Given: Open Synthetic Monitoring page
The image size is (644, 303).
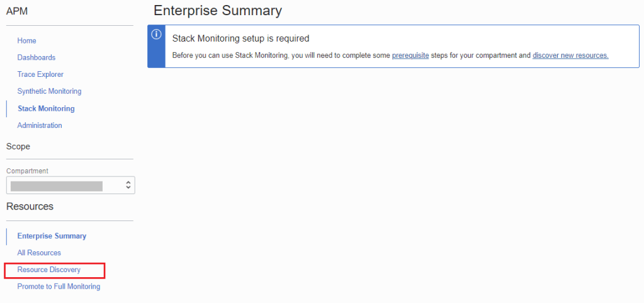Looking at the screenshot, I should [49, 91].
